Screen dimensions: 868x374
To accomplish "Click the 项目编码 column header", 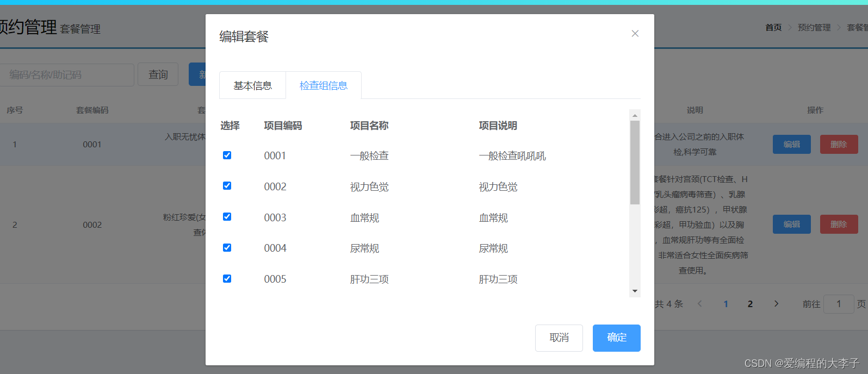I will pyautogui.click(x=283, y=126).
